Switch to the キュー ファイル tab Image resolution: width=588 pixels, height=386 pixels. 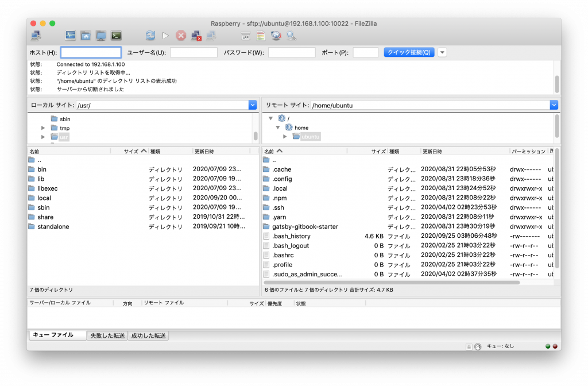[x=57, y=335]
